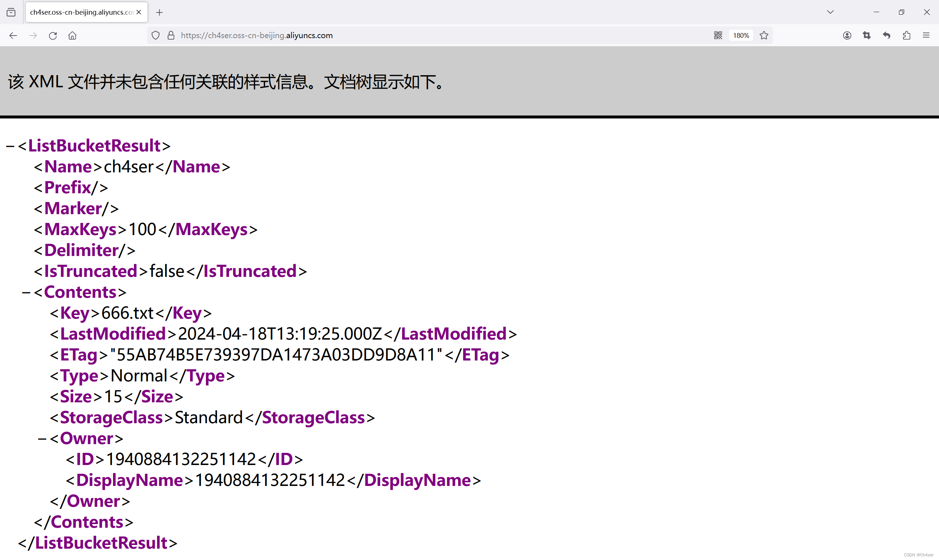This screenshot has width=939, height=560.
Task: Bookmark this page with the star
Action: point(764,36)
